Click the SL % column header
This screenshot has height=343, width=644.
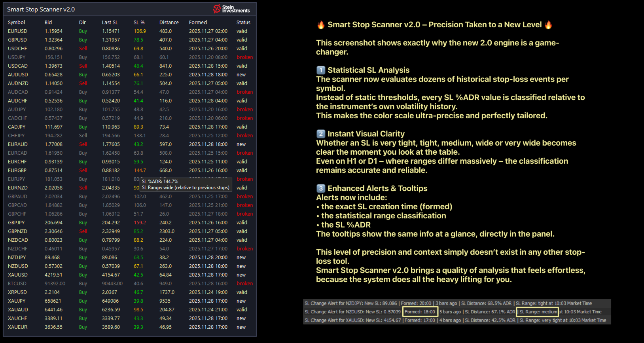(139, 23)
